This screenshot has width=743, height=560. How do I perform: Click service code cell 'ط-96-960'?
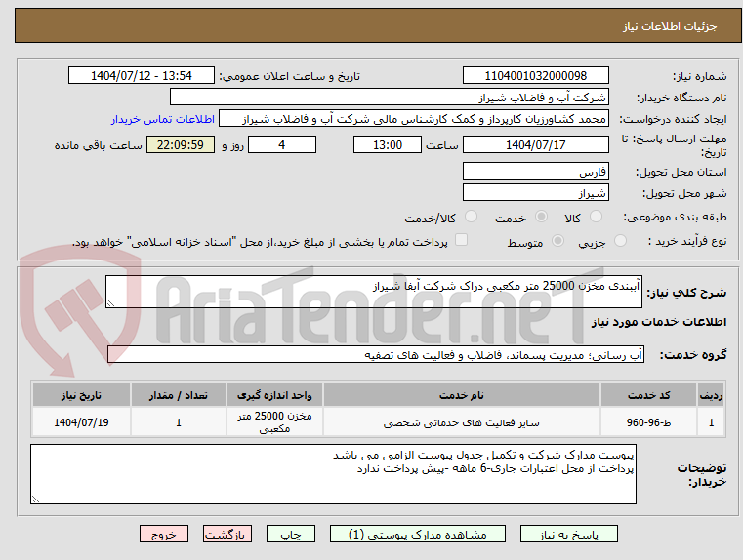coord(648,422)
